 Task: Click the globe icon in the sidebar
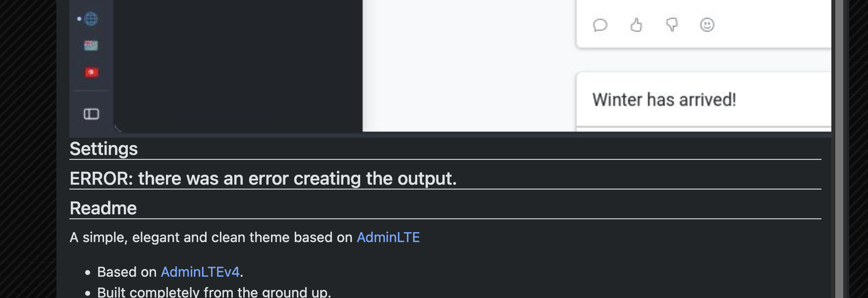[x=91, y=19]
